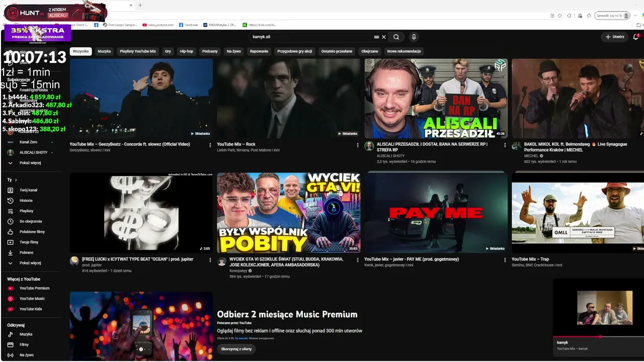Open the Free Loops Sample bookmark
The width and height of the screenshot is (644, 362).
point(120,25)
